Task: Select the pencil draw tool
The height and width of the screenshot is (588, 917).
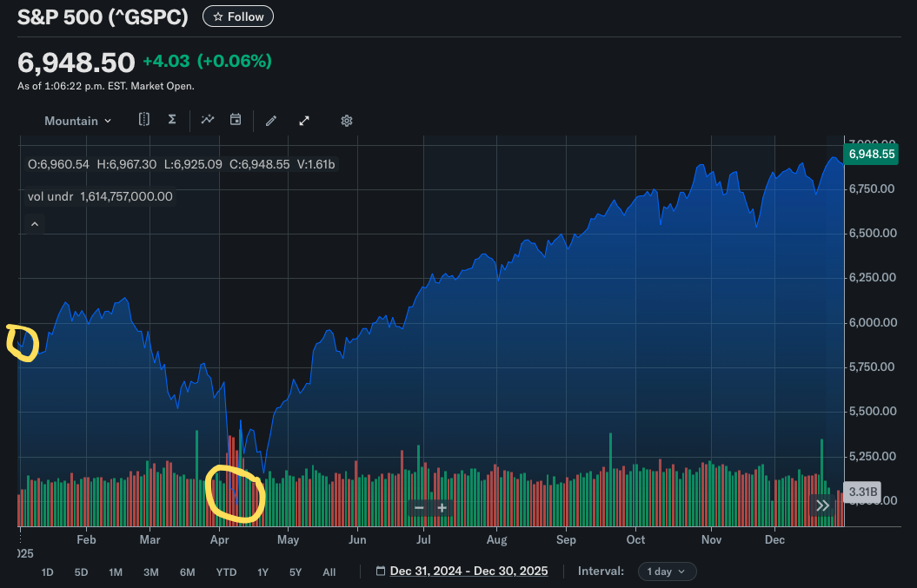Action: tap(271, 121)
